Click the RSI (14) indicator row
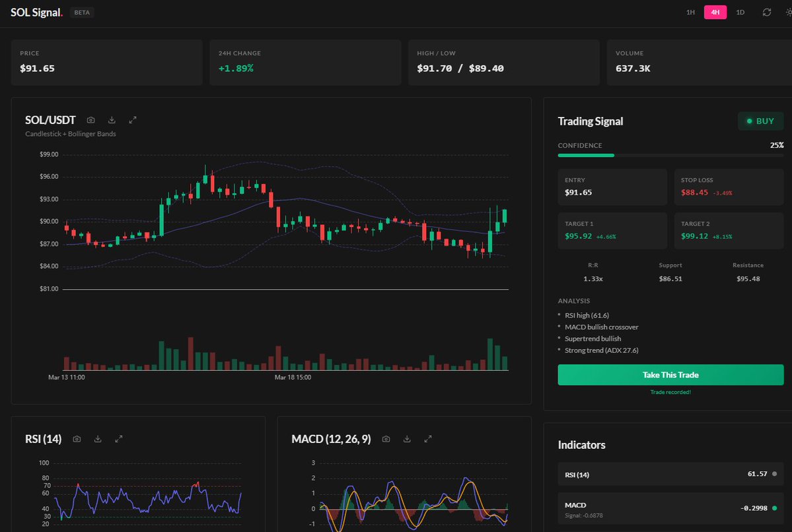Image resolution: width=792 pixels, height=532 pixels. 670,475
